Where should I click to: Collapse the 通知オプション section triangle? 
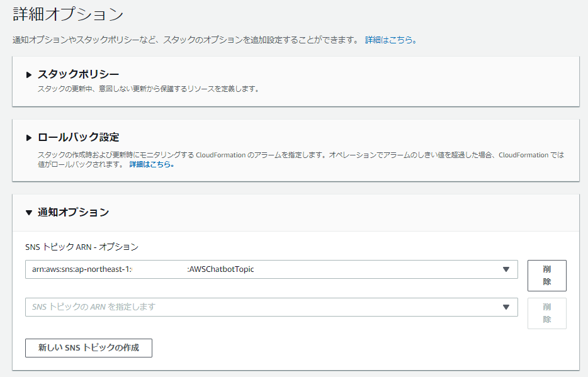[x=29, y=213]
